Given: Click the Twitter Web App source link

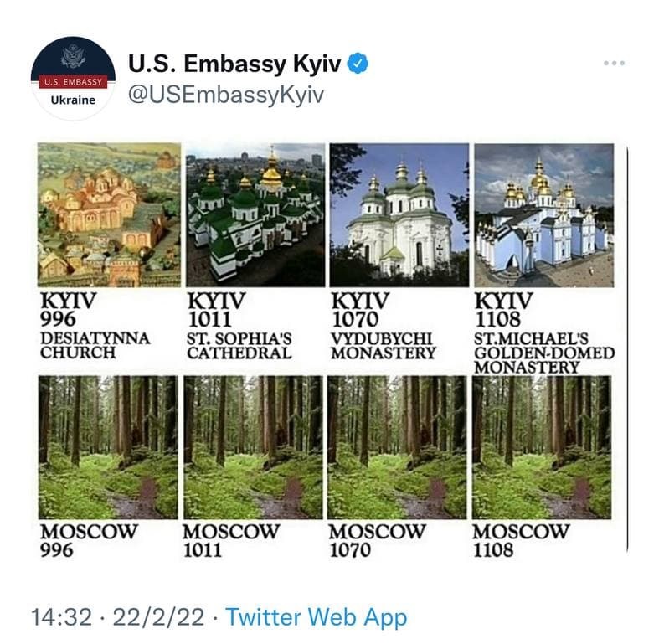Looking at the screenshot, I should point(316,617).
